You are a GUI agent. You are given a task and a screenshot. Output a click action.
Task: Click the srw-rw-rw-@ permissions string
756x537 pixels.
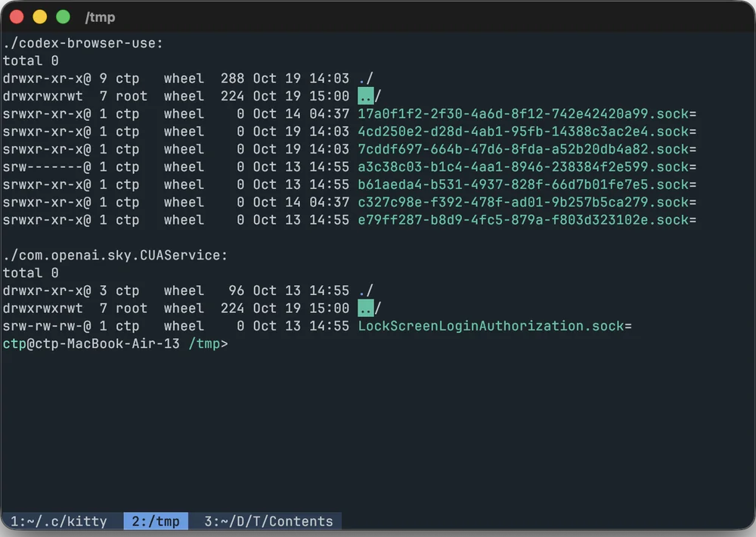47,326
